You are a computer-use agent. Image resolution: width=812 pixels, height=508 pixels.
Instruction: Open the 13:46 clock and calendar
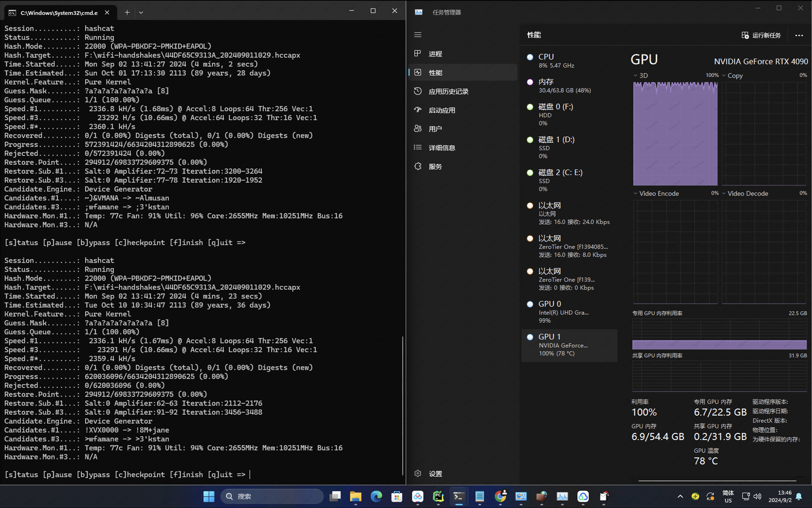click(x=780, y=496)
